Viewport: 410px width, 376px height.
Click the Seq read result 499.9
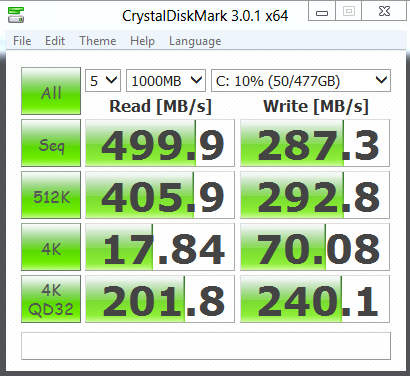point(160,143)
